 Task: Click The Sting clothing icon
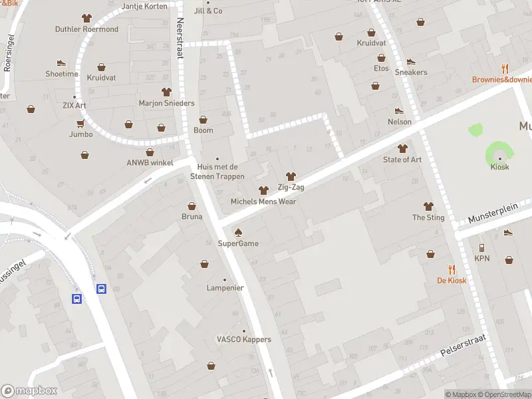428,206
